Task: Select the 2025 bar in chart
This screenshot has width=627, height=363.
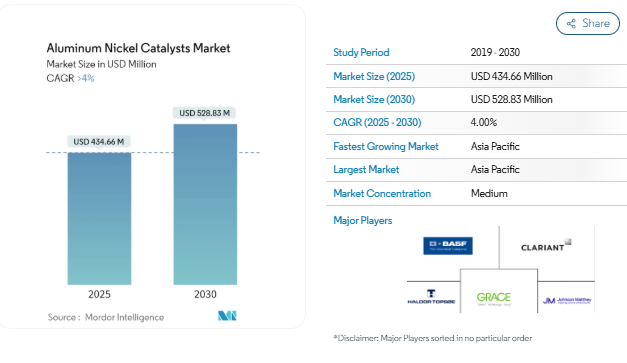Action: (99, 219)
